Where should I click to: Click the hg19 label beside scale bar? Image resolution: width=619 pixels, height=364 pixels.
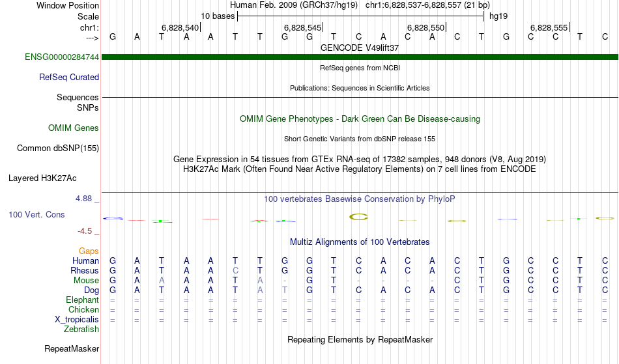(498, 16)
